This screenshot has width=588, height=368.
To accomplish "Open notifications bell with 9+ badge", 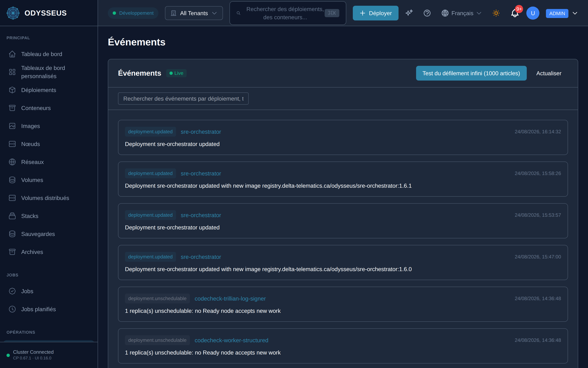I will (515, 13).
